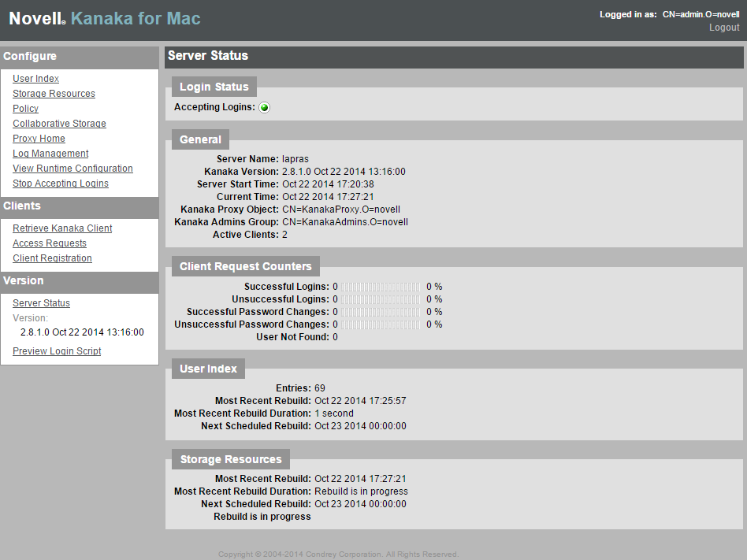Click the User Not Found count value
This screenshot has height=560, width=747.
pyautogui.click(x=336, y=337)
